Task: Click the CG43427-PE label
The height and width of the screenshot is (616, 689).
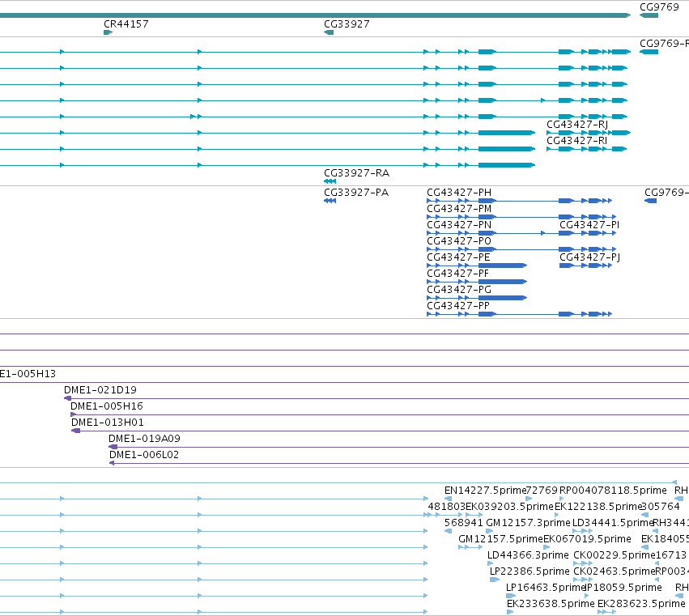Action: point(458,257)
